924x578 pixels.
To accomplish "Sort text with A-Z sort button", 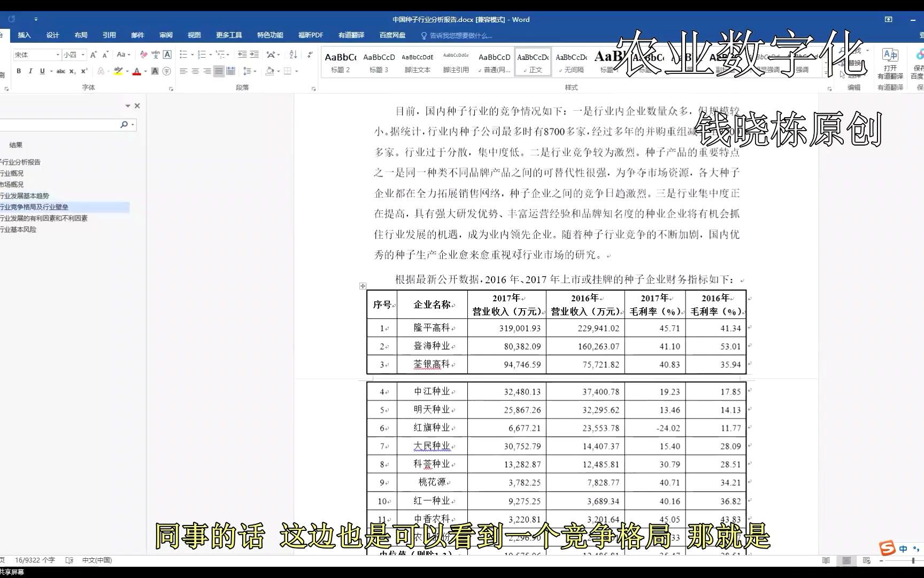I will pos(293,55).
